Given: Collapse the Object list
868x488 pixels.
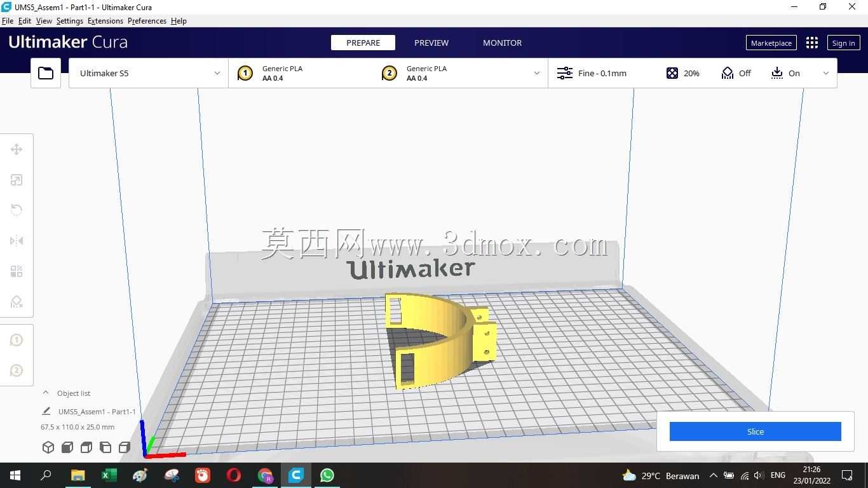Looking at the screenshot, I should [46, 393].
